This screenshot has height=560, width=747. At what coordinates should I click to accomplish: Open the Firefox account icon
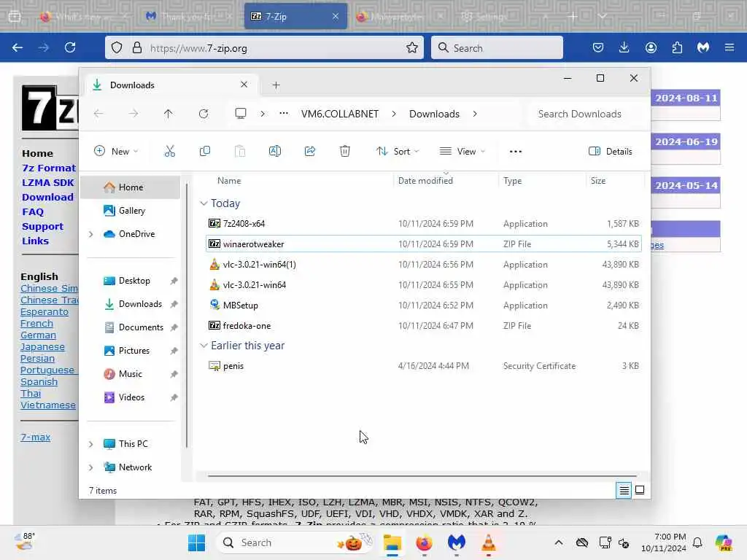coord(651,47)
